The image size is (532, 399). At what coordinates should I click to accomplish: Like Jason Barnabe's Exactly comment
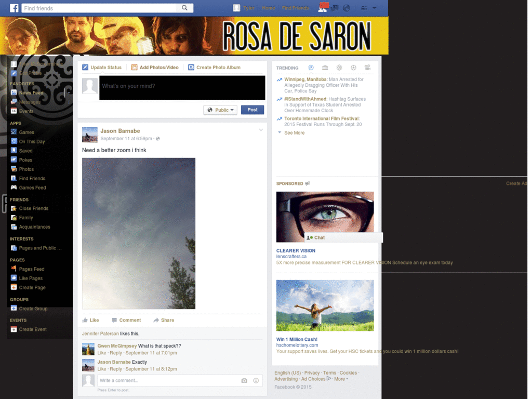point(102,369)
